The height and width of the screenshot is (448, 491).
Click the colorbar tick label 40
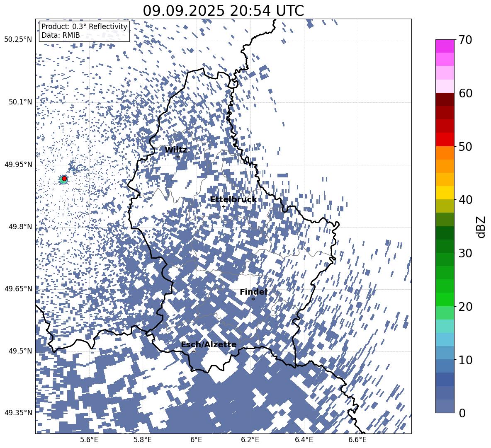click(x=465, y=200)
